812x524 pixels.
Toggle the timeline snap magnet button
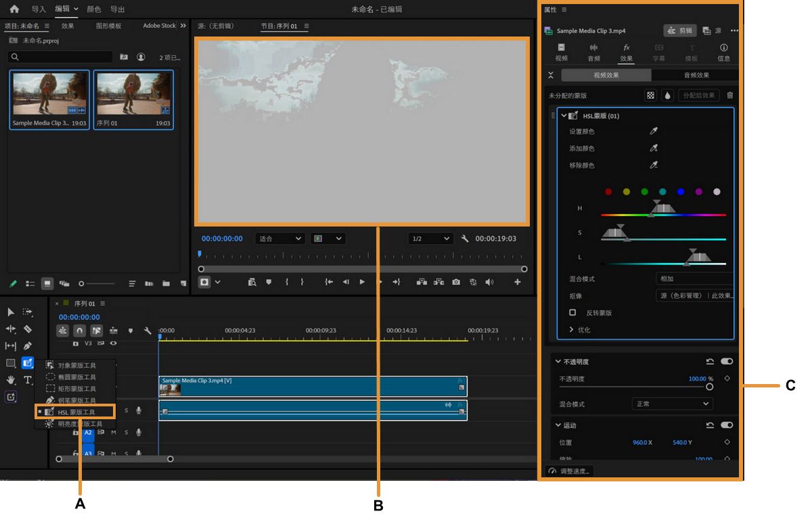coord(79,331)
